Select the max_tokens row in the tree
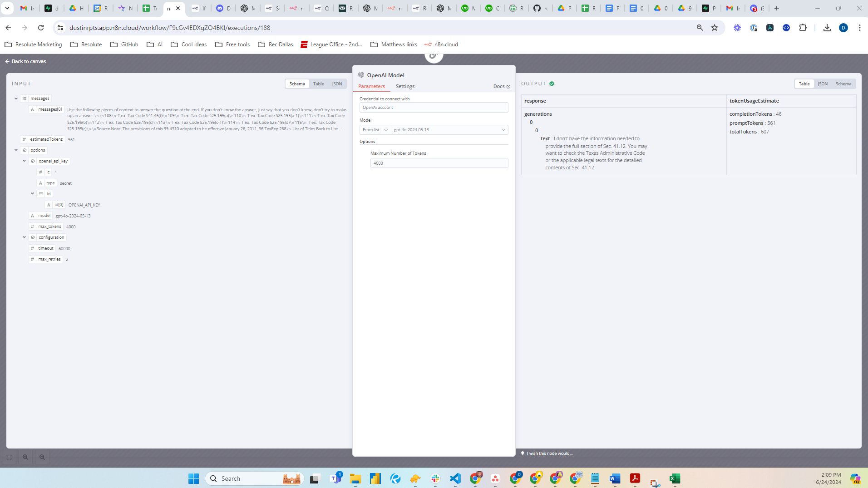 coord(52,227)
